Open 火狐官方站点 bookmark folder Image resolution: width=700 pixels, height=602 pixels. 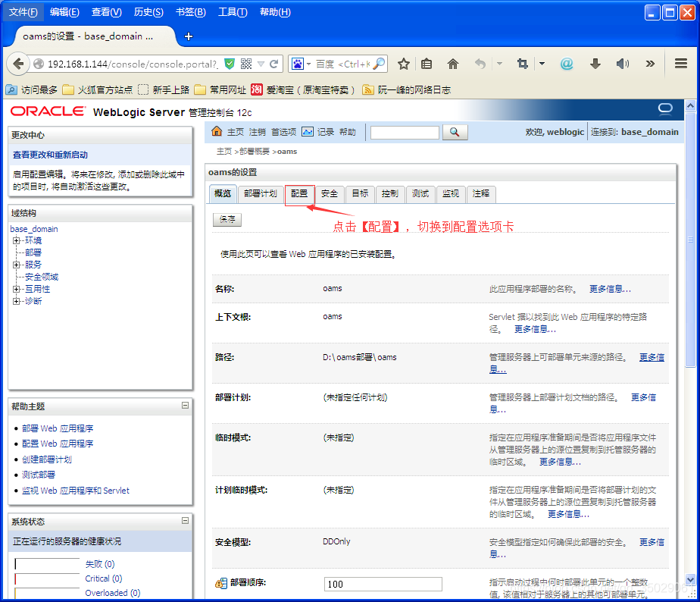click(x=98, y=89)
